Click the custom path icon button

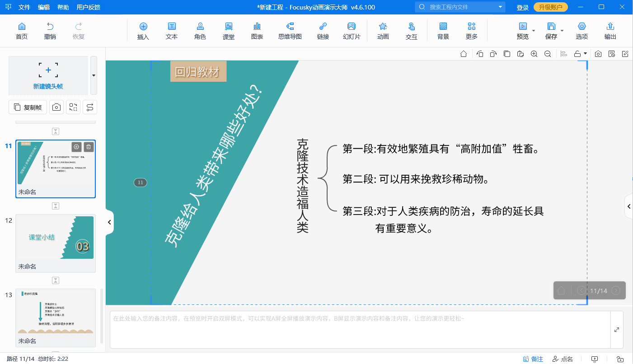tap(90, 107)
